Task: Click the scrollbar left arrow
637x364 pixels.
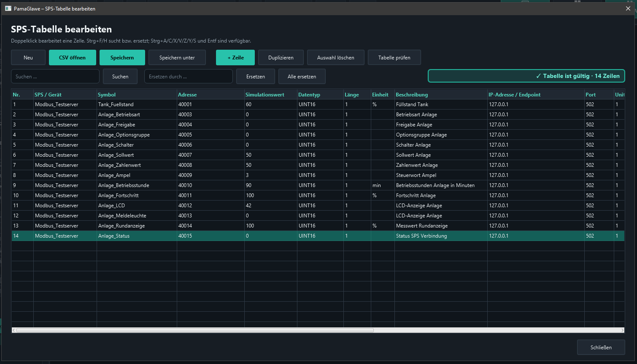Action: click(14, 330)
